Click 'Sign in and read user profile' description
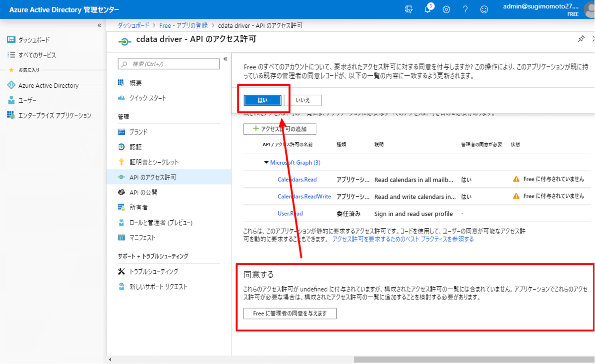This screenshot has width=595, height=364. point(414,214)
